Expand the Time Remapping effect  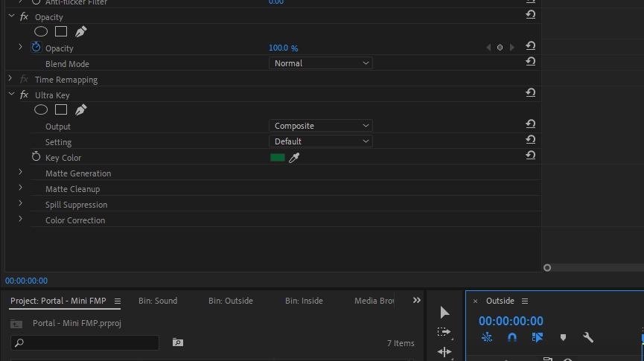click(10, 78)
